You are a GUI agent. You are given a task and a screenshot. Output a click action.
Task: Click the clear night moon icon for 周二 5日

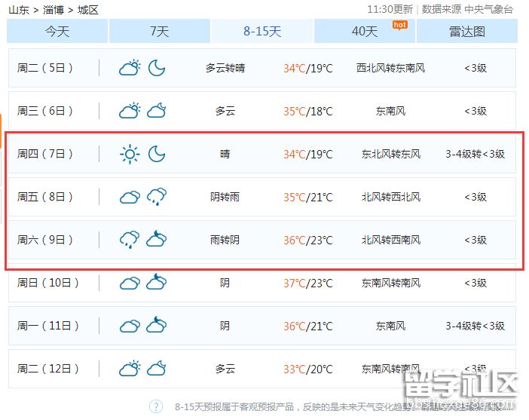pos(157,68)
